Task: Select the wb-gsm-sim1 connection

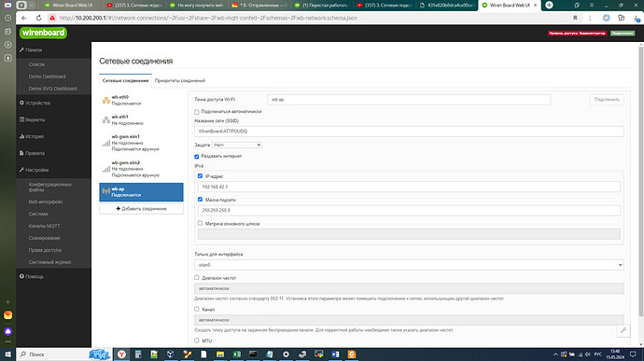Action: click(x=141, y=143)
